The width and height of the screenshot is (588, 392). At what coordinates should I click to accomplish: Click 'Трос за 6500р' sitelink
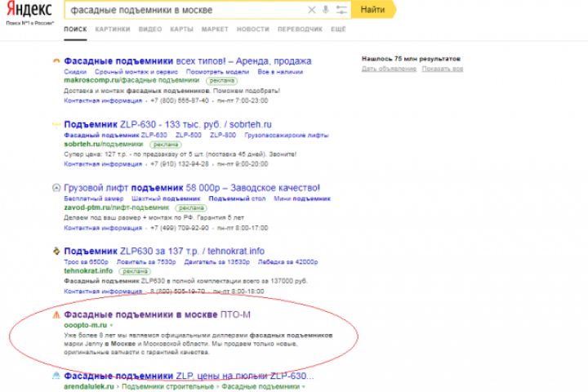click(x=86, y=262)
